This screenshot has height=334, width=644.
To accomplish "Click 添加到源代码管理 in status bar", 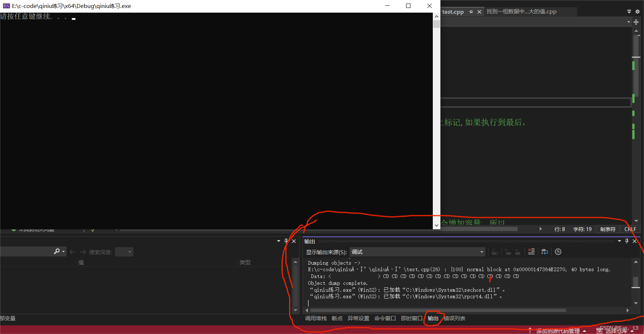I will [558, 331].
